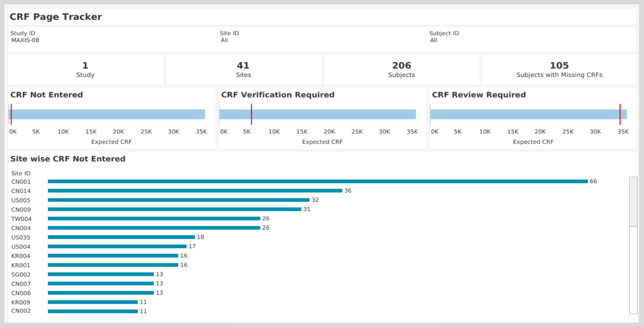Click the blue bar in CRF Review Required
This screenshot has width=644, height=327.
pyautogui.click(x=524, y=114)
